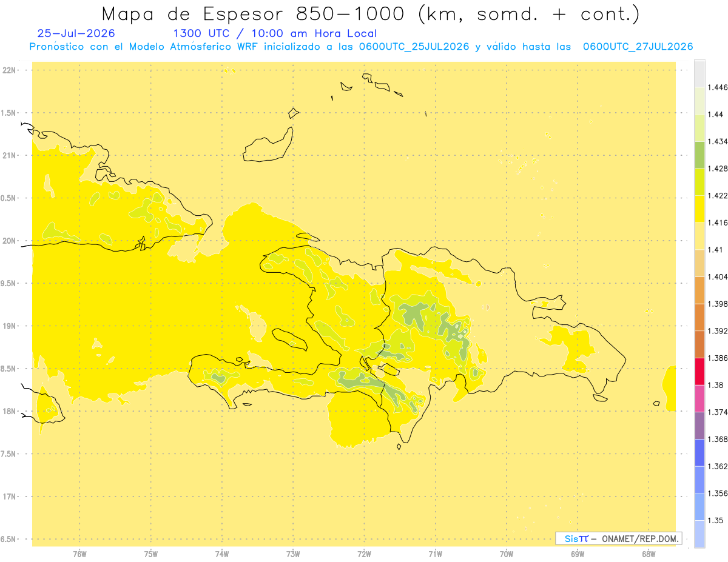Click the legend value '1.446'
The height and width of the screenshot is (562, 728).
point(718,88)
